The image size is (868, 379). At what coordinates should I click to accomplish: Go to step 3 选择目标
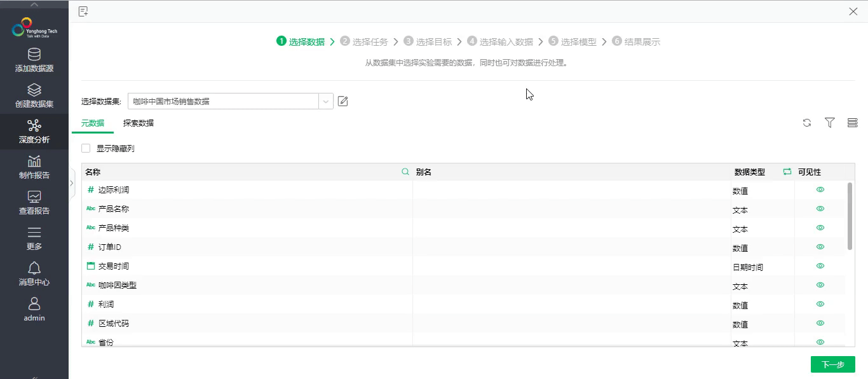[x=428, y=41]
